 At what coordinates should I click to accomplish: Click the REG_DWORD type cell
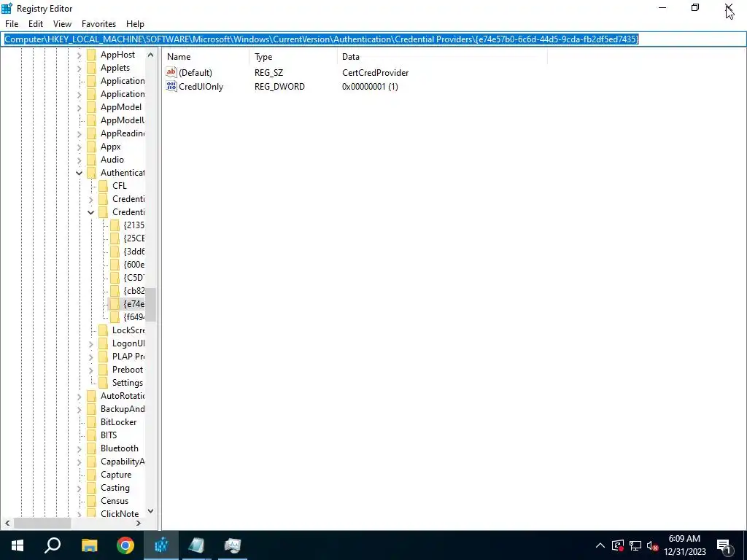279,87
